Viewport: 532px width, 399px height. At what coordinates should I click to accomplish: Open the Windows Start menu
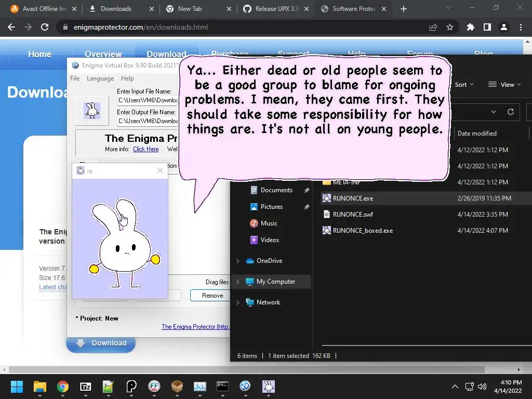point(17,387)
